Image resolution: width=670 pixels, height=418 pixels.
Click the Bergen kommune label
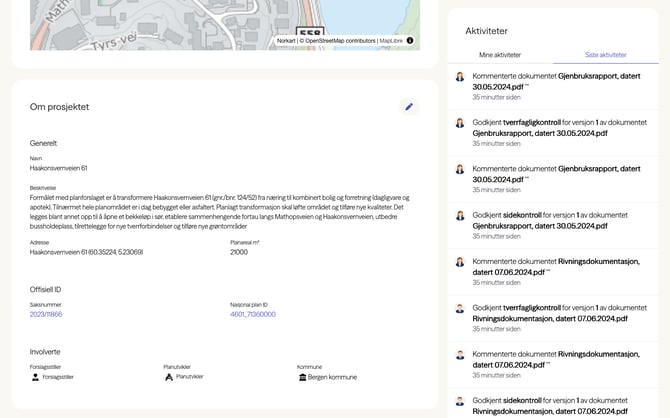pyautogui.click(x=333, y=377)
